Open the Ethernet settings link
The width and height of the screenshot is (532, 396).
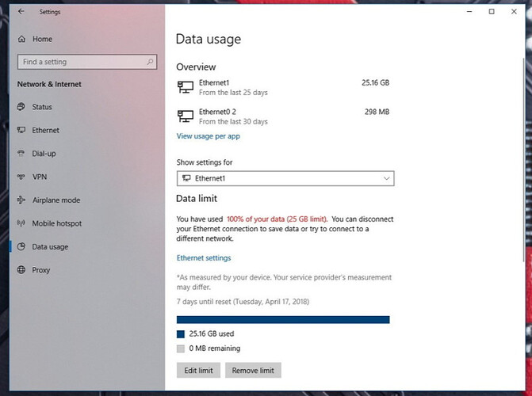[203, 258]
